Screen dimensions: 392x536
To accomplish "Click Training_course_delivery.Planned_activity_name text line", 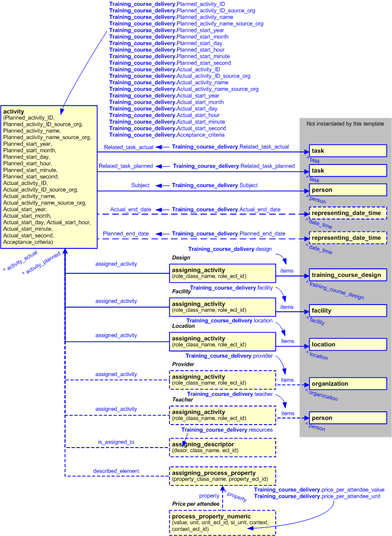I will (x=171, y=17).
